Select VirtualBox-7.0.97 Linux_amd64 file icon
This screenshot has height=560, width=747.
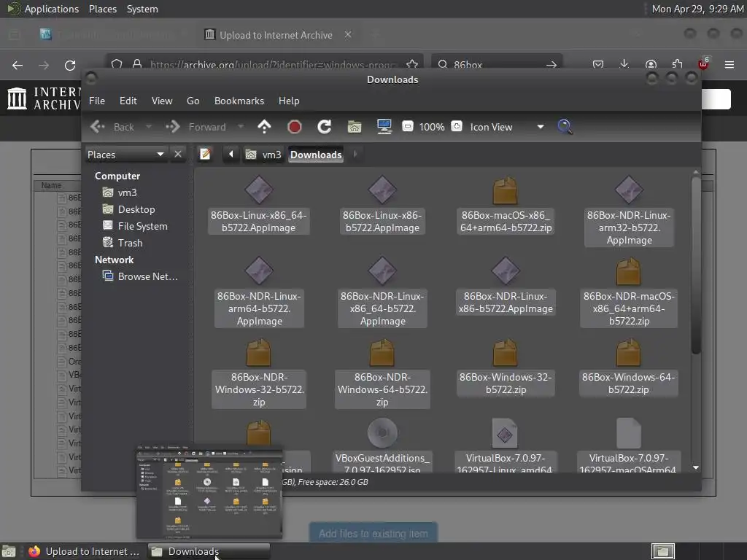point(505,433)
